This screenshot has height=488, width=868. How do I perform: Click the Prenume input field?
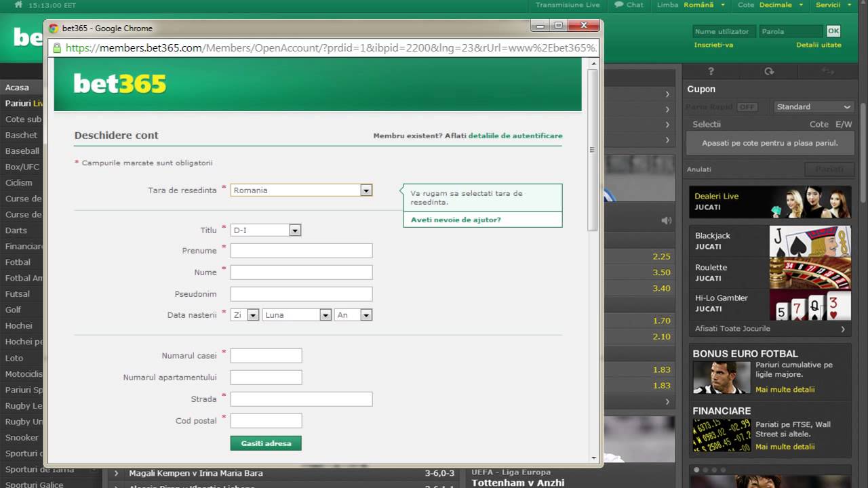coord(301,250)
